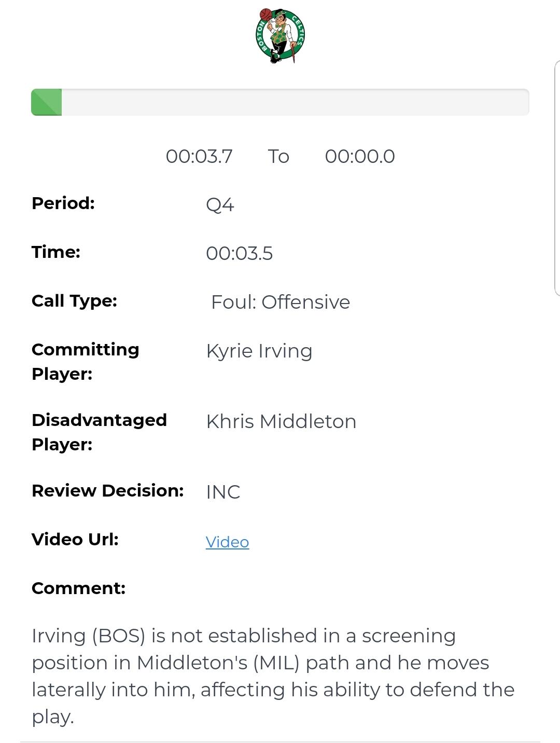The width and height of the screenshot is (560, 743).
Task: Click the green progress bar segment
Action: (47, 102)
